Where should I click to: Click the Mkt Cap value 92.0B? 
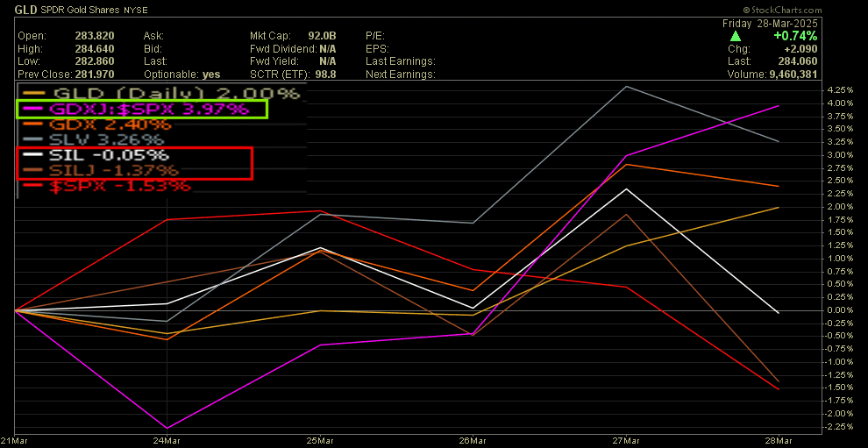324,36
